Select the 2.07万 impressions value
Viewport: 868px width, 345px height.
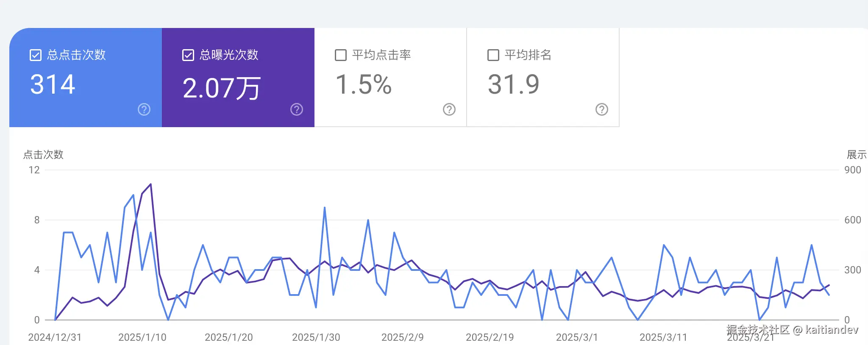point(222,88)
